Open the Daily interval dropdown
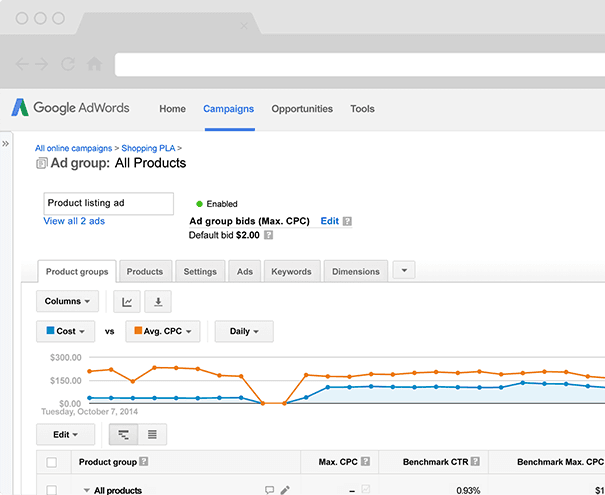The image size is (605, 495). [243, 331]
